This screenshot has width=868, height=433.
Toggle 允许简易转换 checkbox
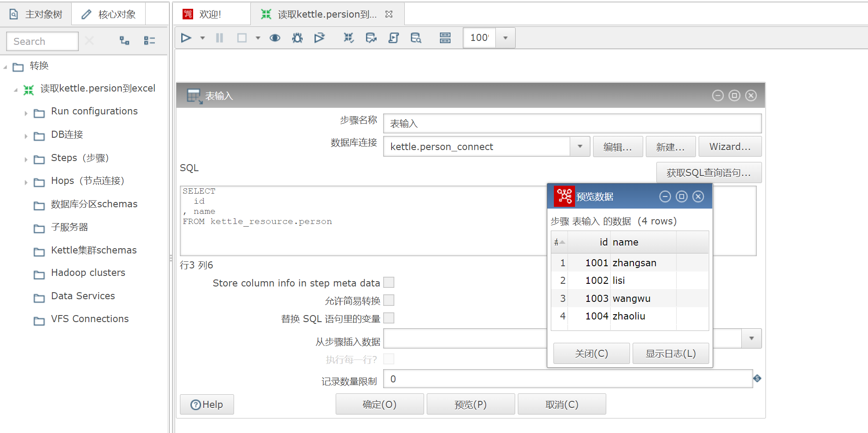(x=389, y=300)
